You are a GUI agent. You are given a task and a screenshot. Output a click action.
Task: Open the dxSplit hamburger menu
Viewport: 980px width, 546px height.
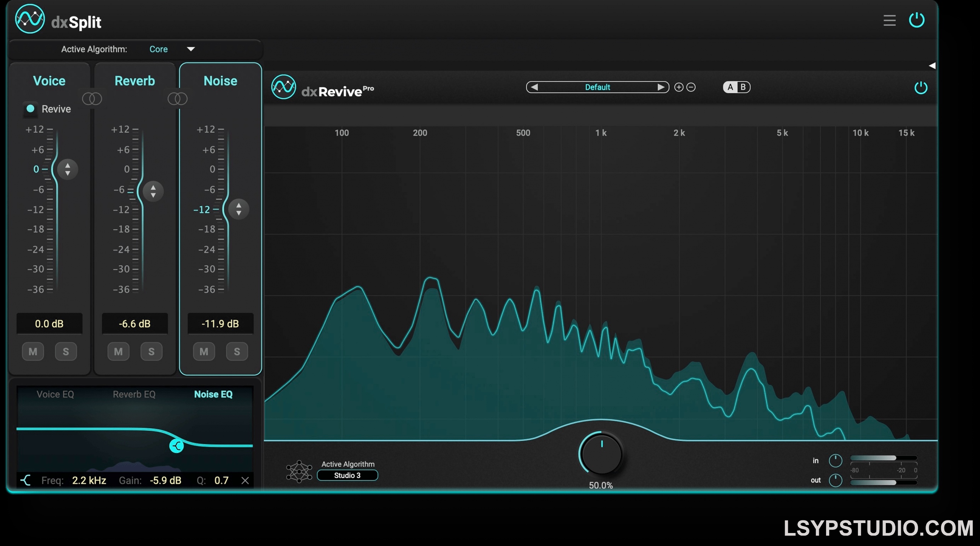click(x=889, y=20)
